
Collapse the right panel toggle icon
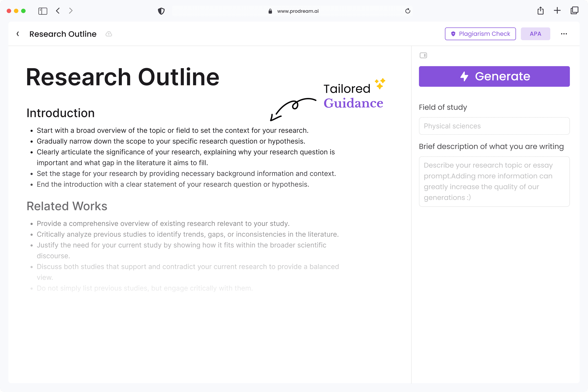point(423,55)
